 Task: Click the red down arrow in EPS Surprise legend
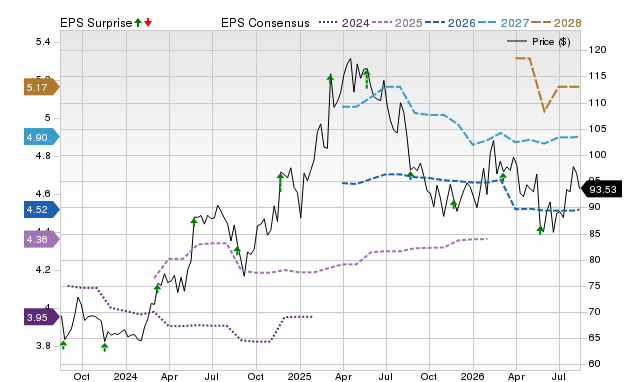(148, 22)
